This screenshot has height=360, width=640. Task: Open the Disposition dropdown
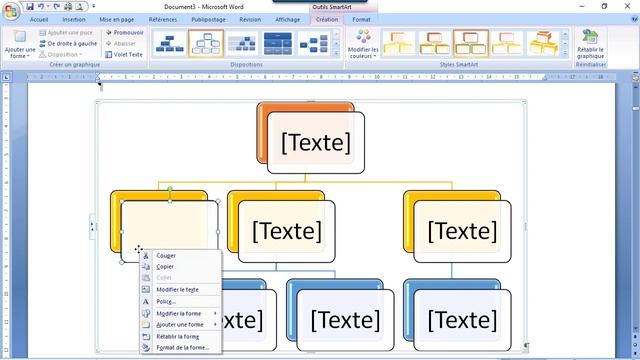(x=60, y=54)
